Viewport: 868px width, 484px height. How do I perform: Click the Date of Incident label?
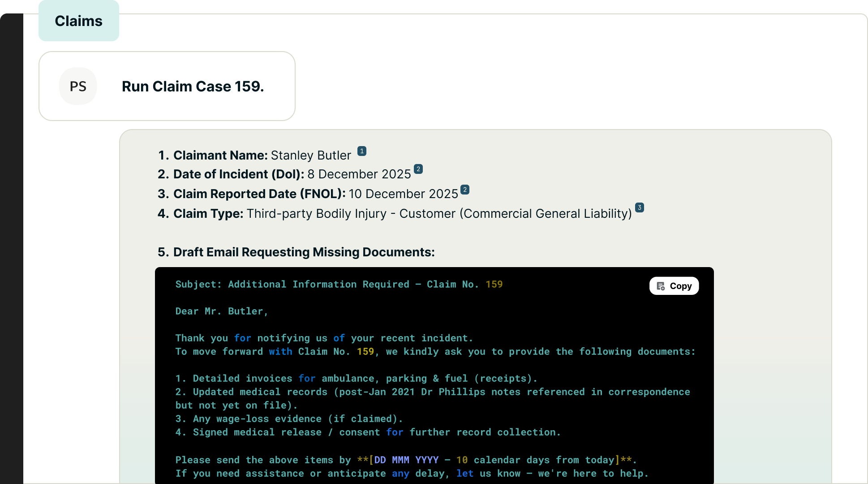(238, 174)
